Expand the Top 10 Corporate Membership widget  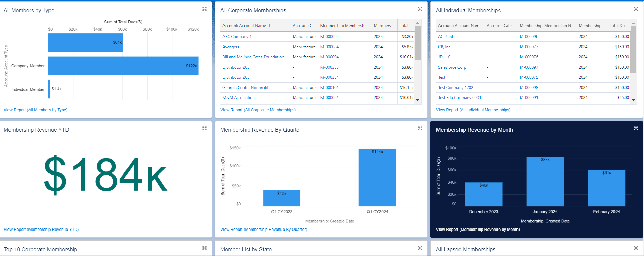(x=204, y=248)
